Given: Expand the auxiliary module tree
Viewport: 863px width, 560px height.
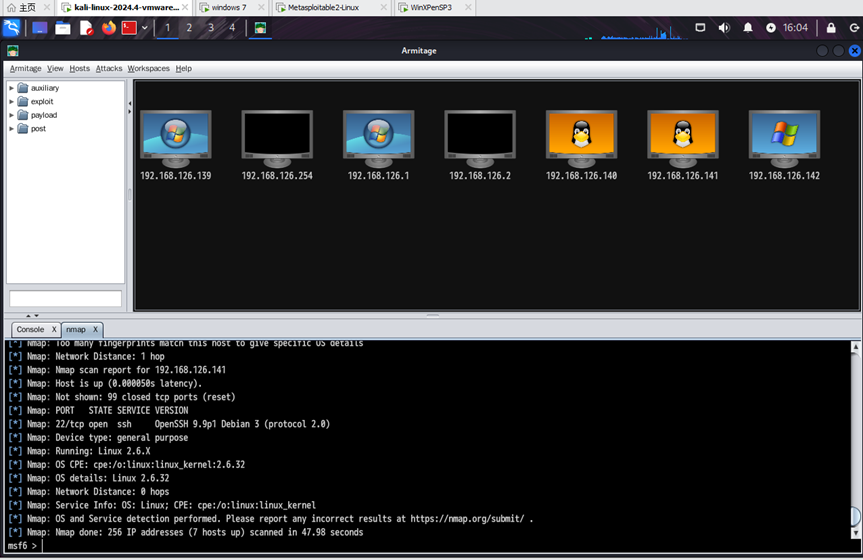Looking at the screenshot, I should (11, 88).
